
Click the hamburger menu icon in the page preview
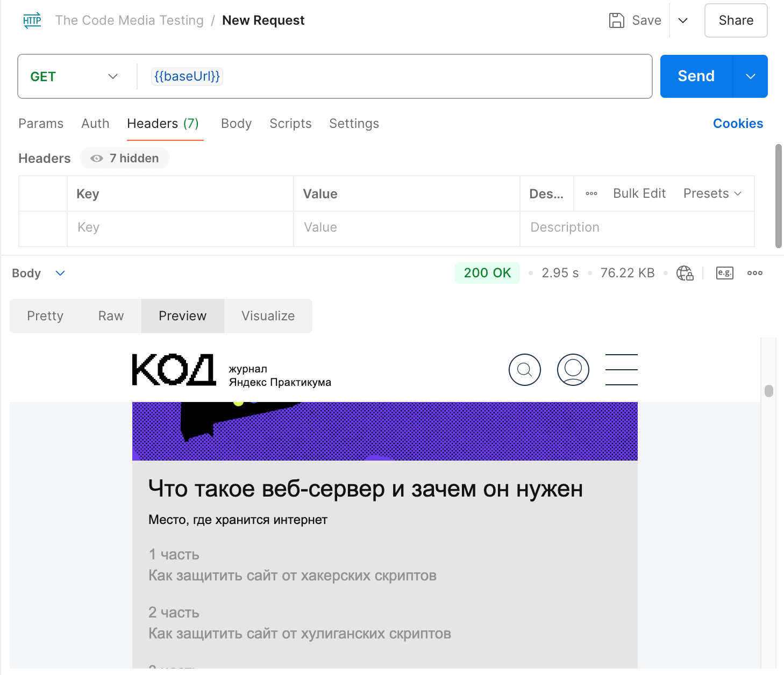point(621,370)
